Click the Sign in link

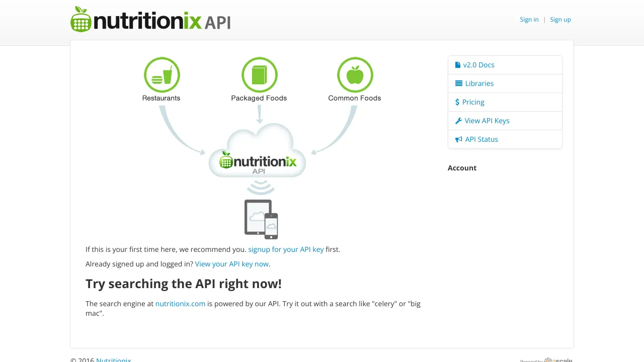pyautogui.click(x=529, y=20)
